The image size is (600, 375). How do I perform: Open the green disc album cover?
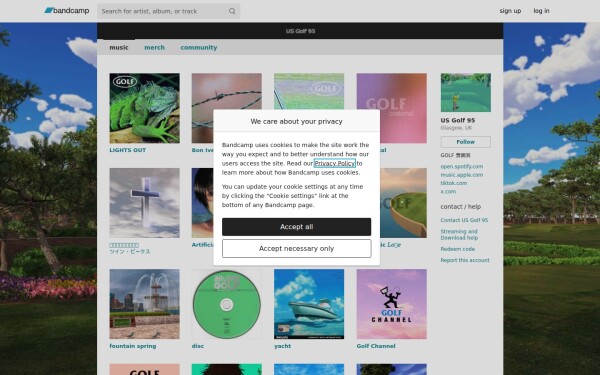click(227, 304)
